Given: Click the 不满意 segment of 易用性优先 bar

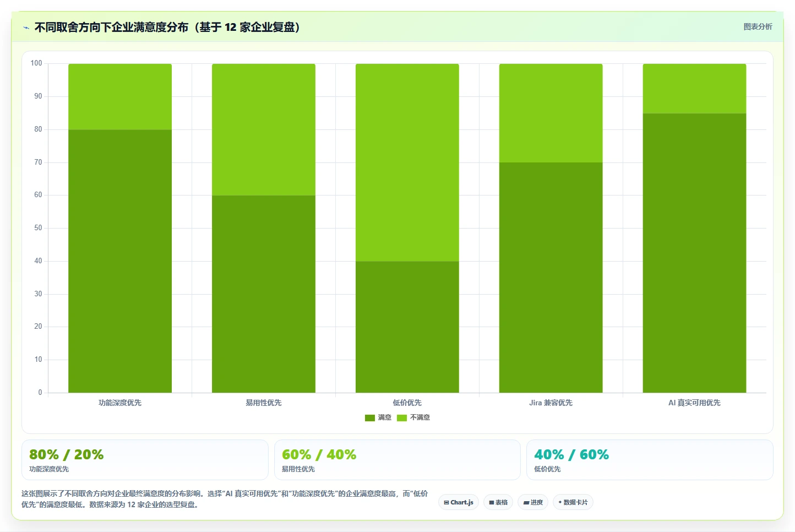Looking at the screenshot, I should tap(264, 129).
